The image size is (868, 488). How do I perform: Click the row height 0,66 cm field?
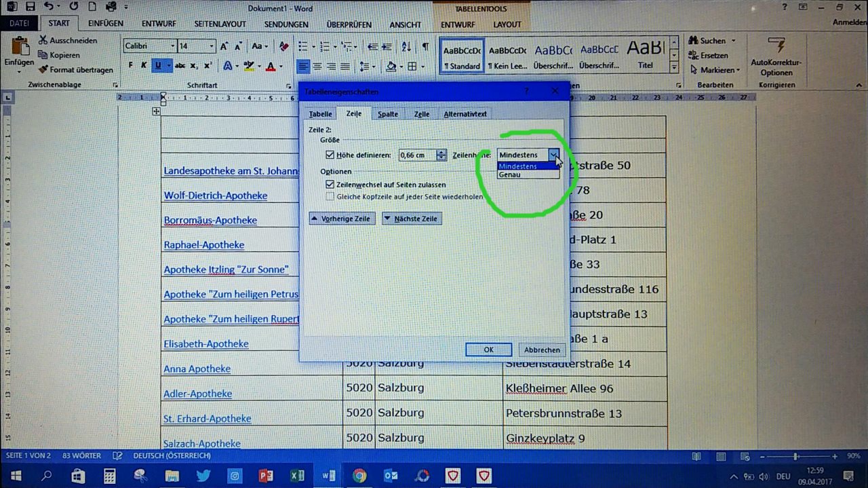(x=417, y=155)
